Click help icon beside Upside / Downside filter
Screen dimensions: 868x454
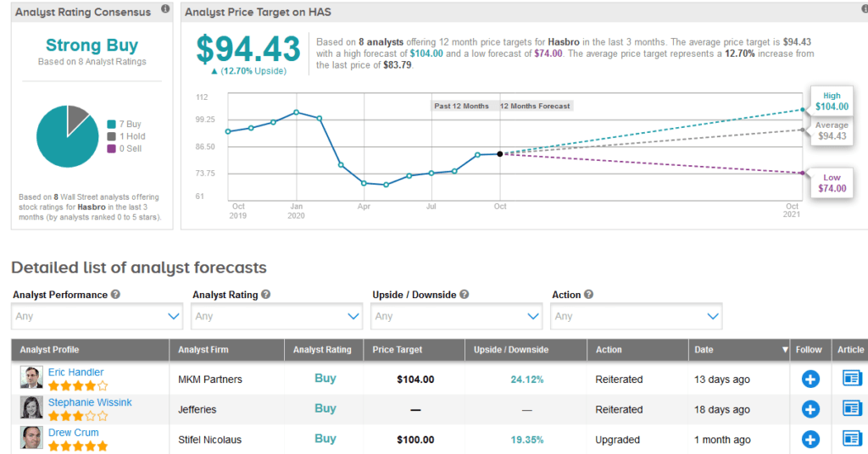(x=465, y=295)
